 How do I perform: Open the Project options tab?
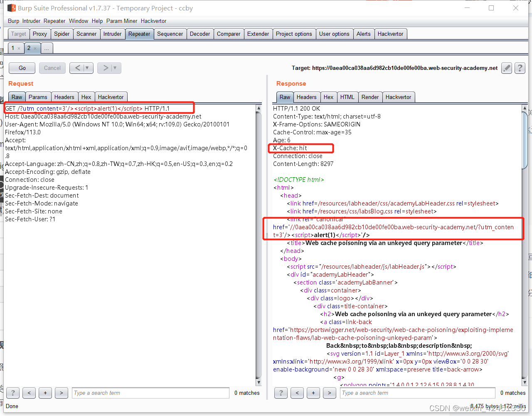(294, 34)
